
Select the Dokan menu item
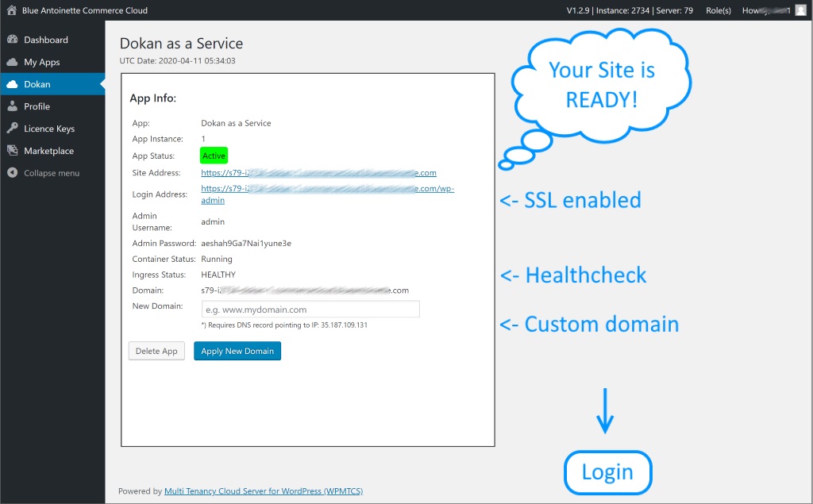point(52,84)
